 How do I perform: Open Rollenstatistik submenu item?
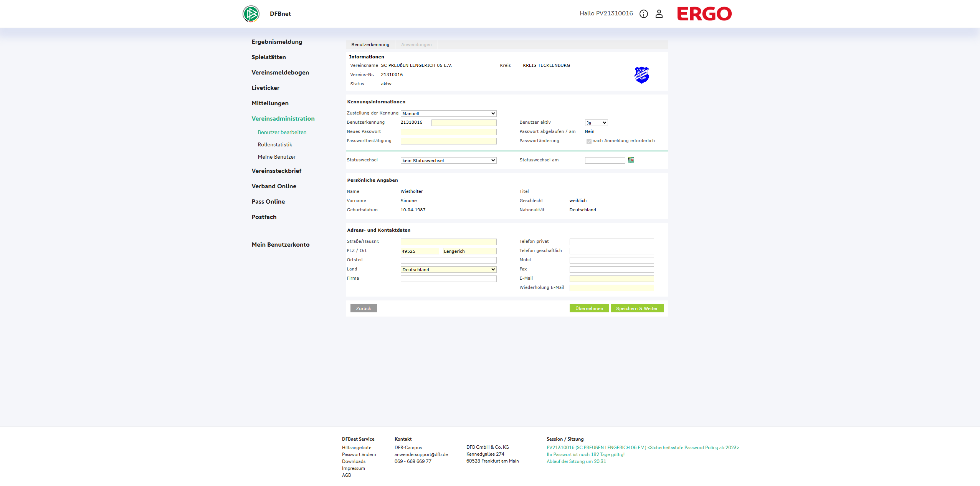[x=275, y=145]
